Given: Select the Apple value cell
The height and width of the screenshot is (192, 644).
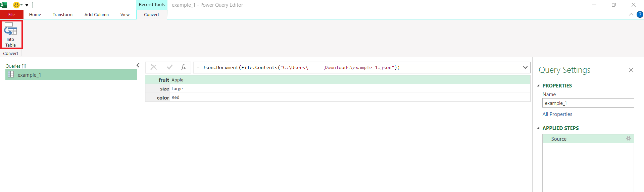Looking at the screenshot, I should point(350,80).
